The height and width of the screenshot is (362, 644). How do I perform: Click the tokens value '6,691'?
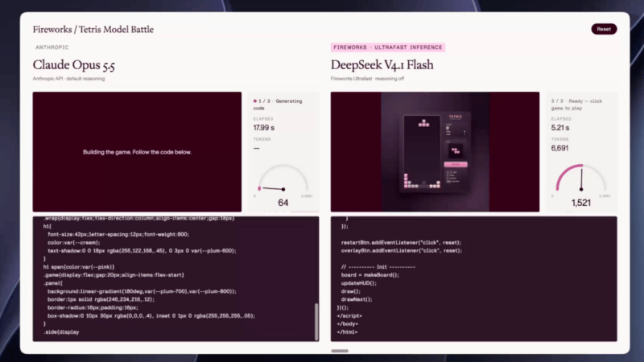pos(559,148)
